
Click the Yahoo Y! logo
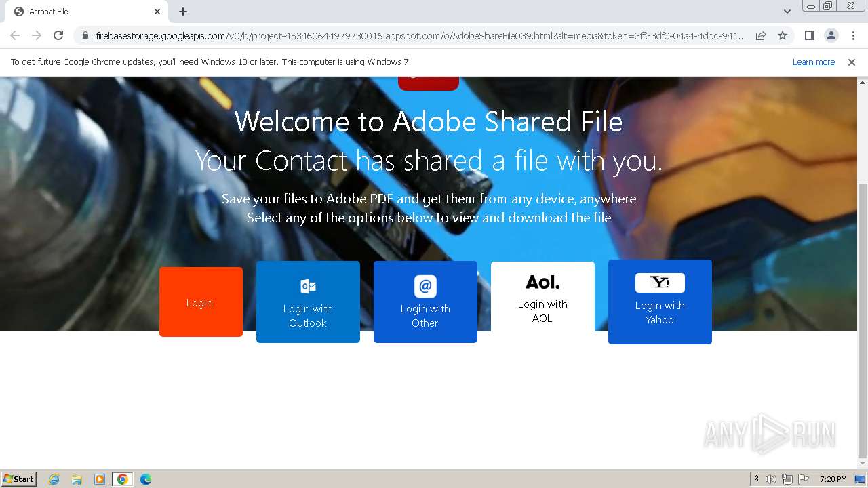point(660,283)
